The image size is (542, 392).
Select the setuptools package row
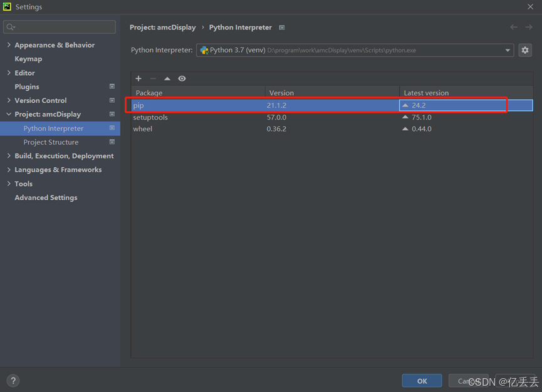point(332,117)
